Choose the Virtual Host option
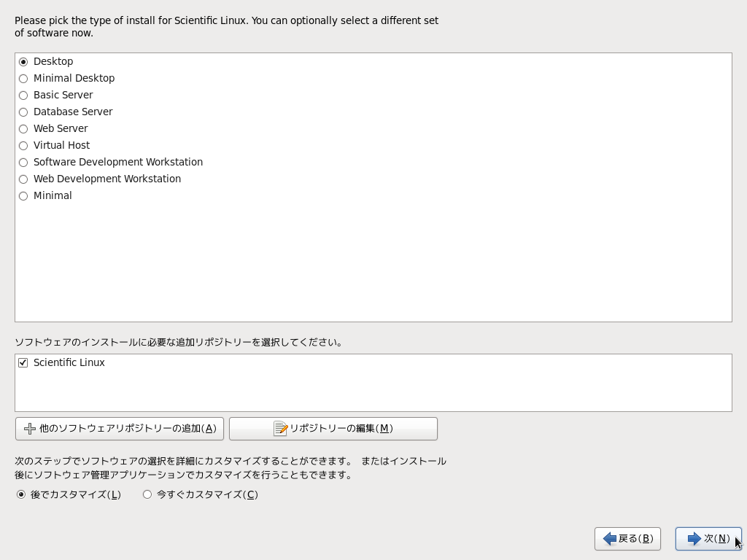Screen dimensions: 747x560 23,146
